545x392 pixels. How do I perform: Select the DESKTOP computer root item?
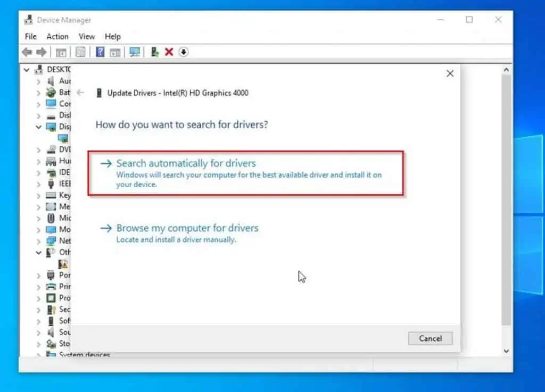52,70
